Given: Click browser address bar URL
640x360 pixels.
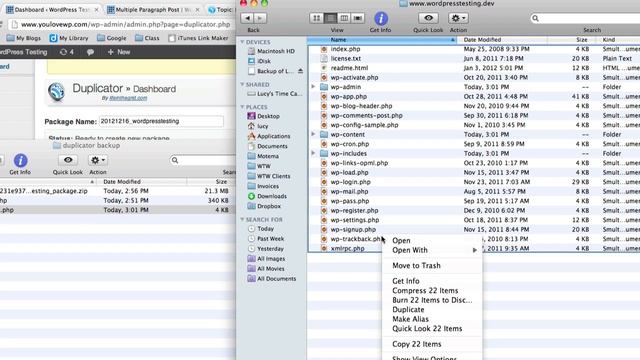Looking at the screenshot, I should pos(125,24).
